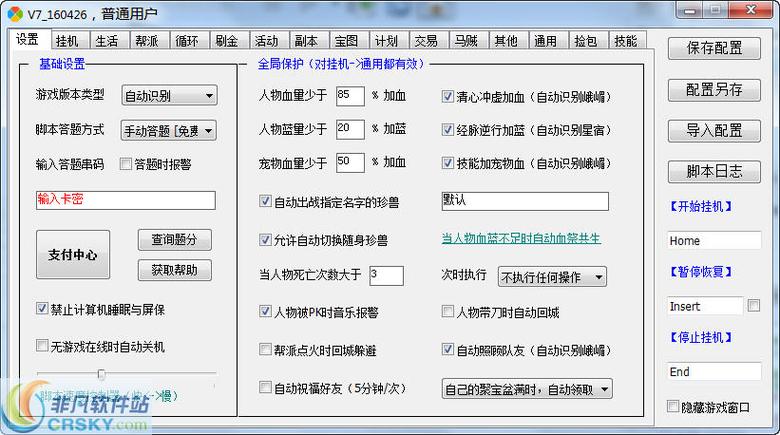Open link 当人物血蓝不足时自动血祭共生
Viewport: 780px width, 435px height.
521,238
